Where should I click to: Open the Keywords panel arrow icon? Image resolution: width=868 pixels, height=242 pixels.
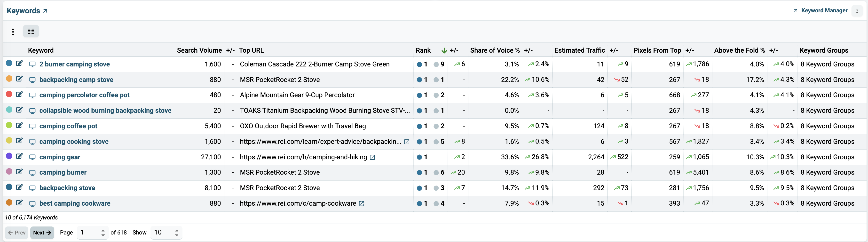pos(45,11)
